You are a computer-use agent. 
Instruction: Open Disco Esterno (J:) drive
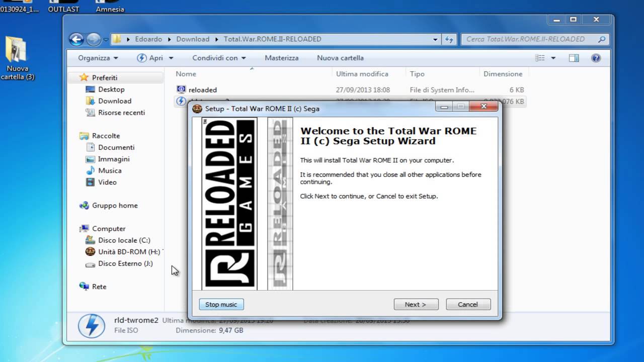125,263
